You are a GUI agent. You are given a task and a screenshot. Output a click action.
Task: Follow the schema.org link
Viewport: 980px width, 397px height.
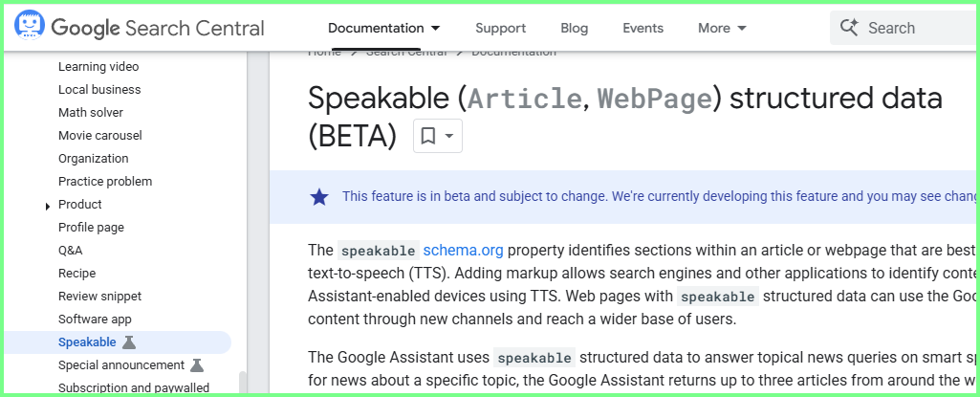click(x=463, y=251)
